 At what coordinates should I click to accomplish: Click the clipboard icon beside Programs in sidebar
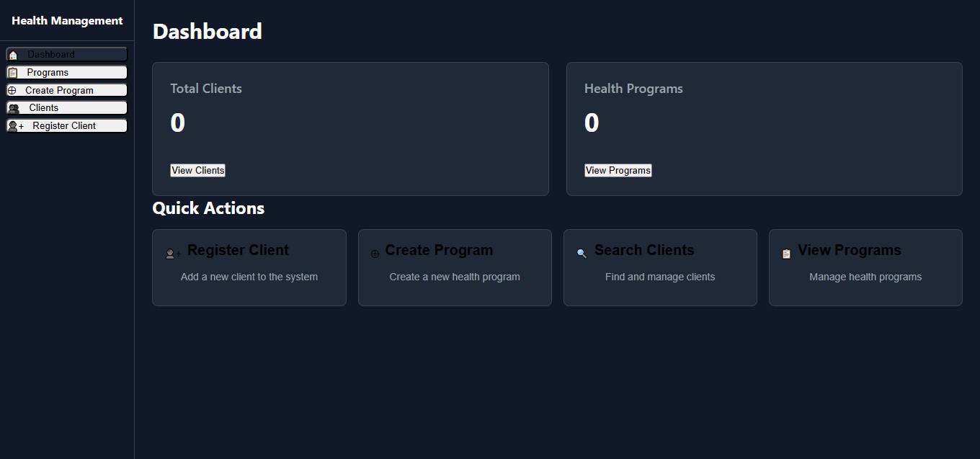(12, 73)
